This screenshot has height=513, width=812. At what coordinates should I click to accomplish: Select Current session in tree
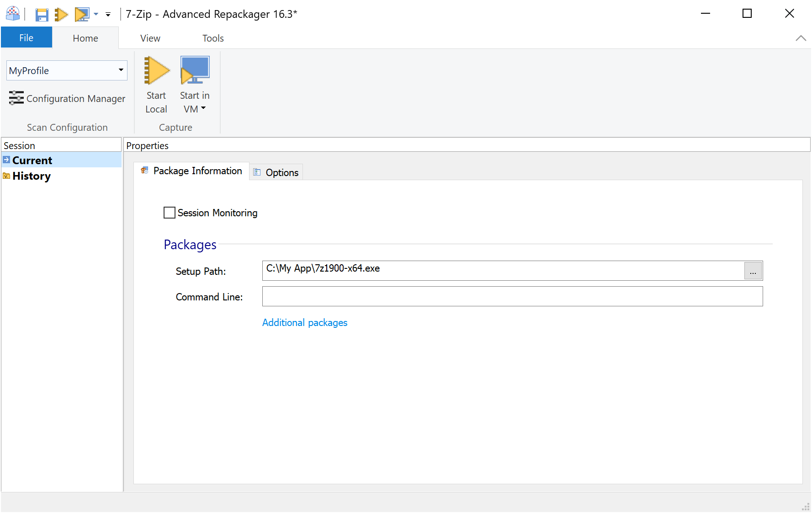coord(61,160)
